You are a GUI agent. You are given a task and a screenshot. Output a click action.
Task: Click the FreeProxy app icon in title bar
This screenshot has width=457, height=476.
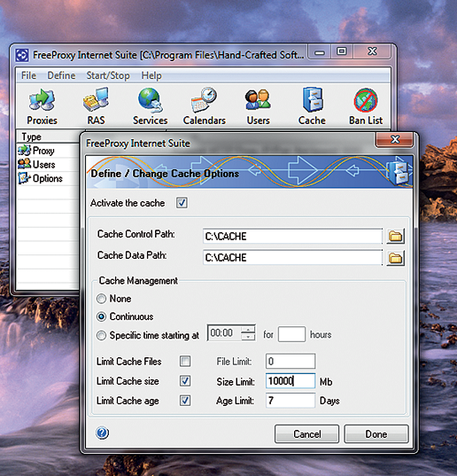[x=22, y=55]
